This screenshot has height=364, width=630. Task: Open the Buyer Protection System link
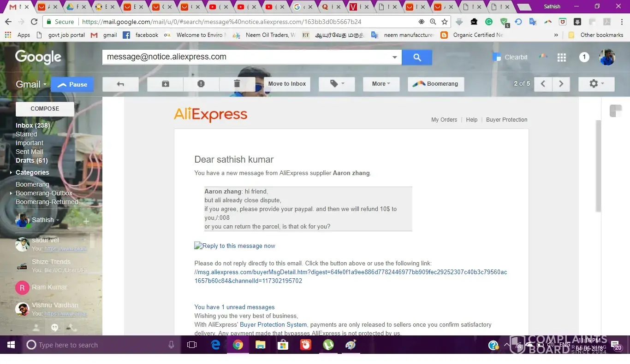pyautogui.click(x=273, y=324)
